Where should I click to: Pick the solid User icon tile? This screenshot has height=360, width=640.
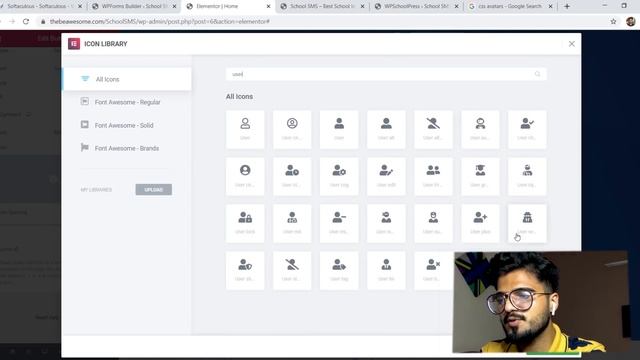pos(339,129)
